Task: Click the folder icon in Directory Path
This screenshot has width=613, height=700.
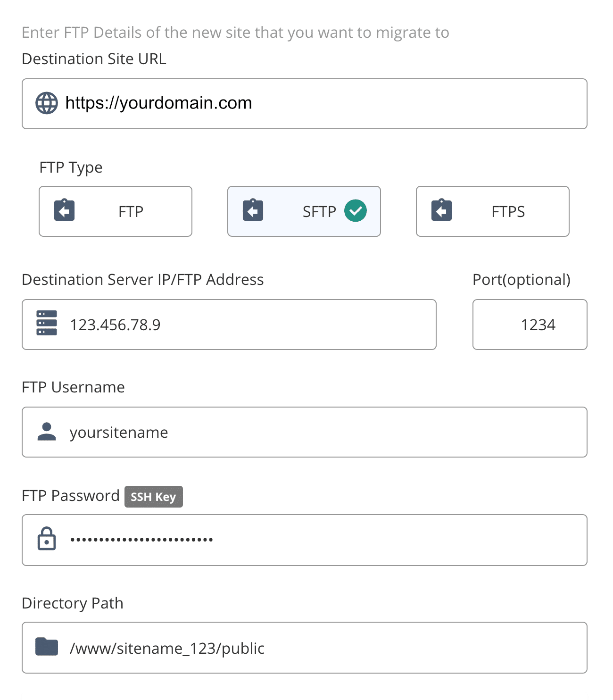Action: coord(47,647)
